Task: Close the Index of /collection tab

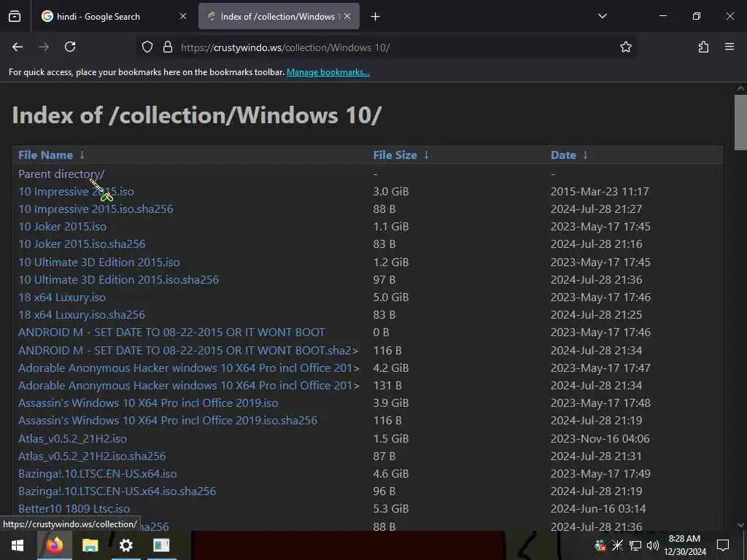Action: tap(347, 16)
